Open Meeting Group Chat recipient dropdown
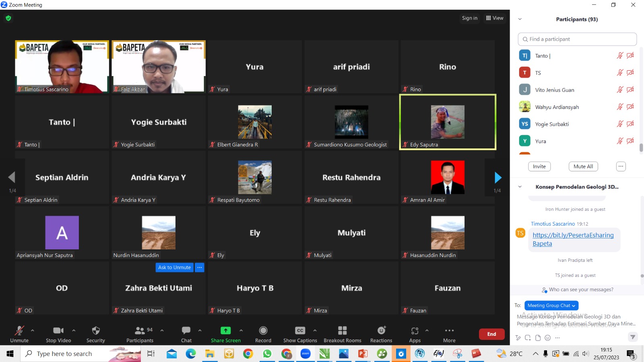 tap(551, 306)
